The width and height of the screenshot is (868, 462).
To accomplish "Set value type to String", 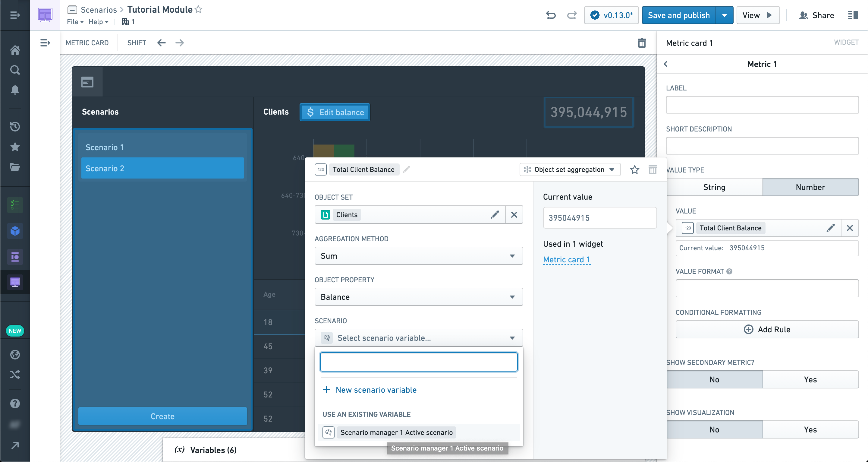I will point(714,187).
